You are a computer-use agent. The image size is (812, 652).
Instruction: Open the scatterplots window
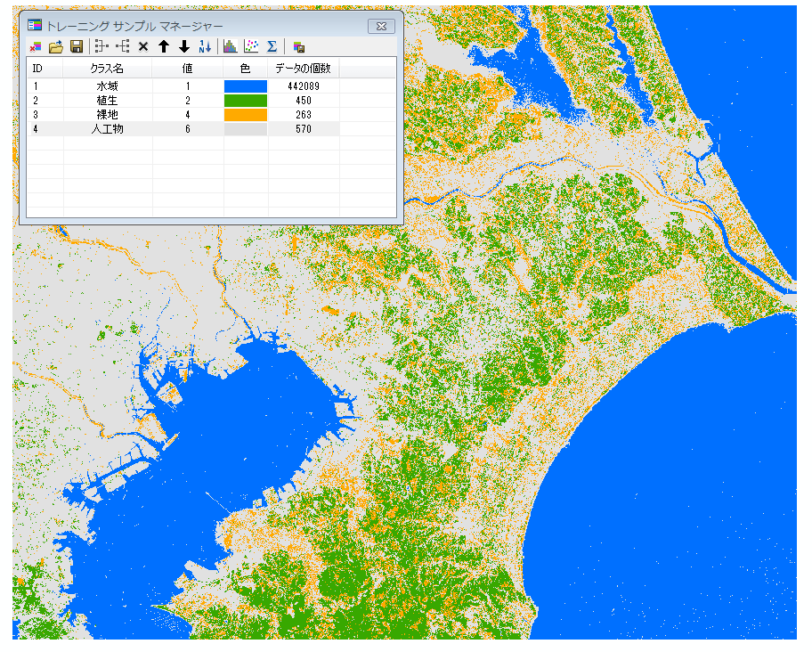(251, 46)
